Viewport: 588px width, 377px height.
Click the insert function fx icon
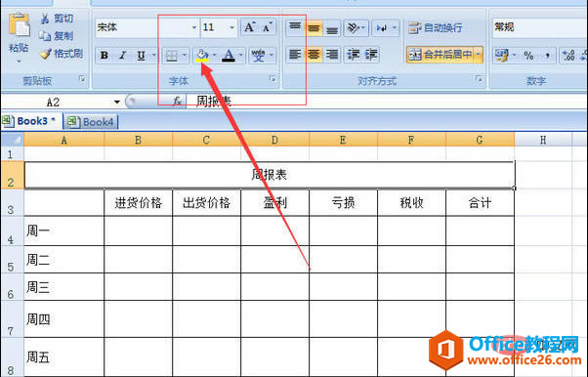pos(178,101)
